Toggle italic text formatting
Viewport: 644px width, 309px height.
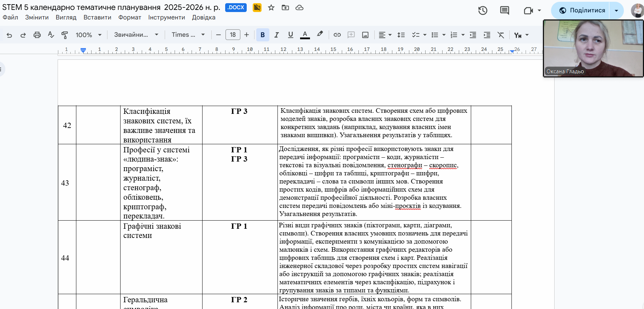[276, 35]
